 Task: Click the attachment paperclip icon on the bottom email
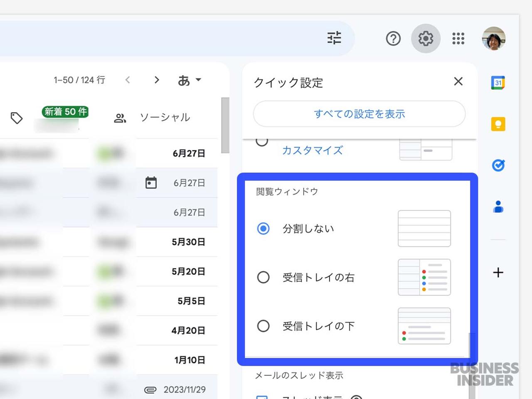[x=151, y=389]
